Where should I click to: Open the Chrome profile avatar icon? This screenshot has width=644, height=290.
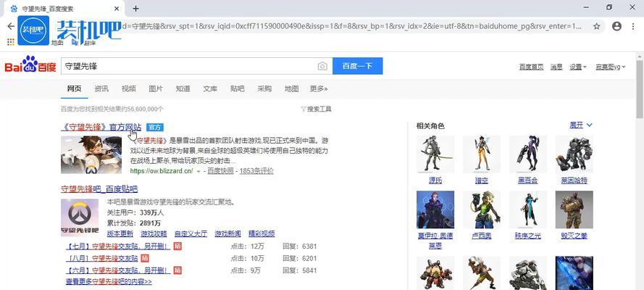616,26
